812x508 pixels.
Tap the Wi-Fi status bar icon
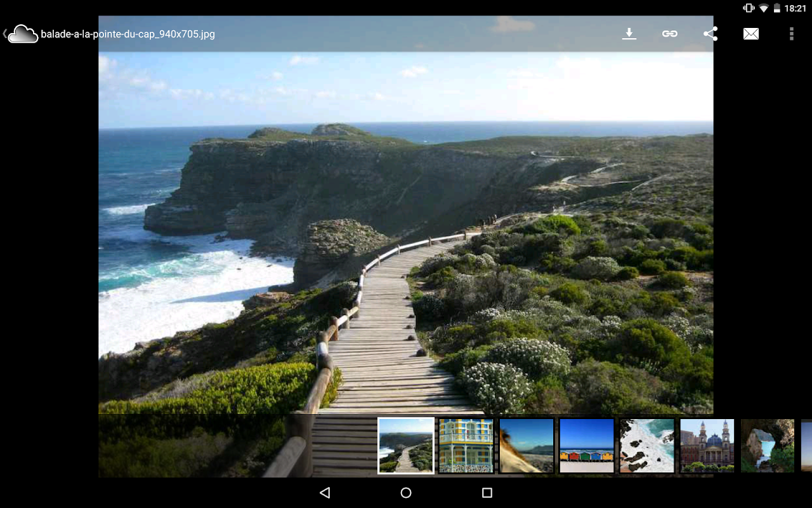764,8
